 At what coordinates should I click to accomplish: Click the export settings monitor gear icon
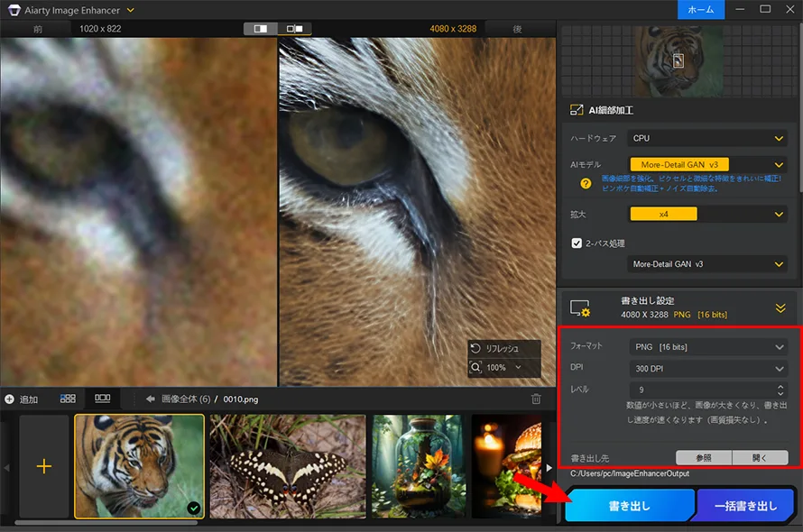pyautogui.click(x=580, y=308)
